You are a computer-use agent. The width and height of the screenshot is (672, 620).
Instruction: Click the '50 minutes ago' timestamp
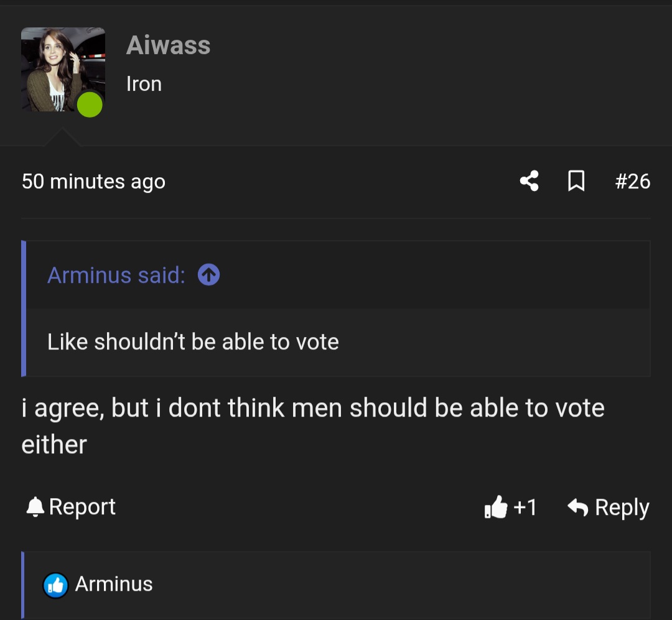click(93, 181)
